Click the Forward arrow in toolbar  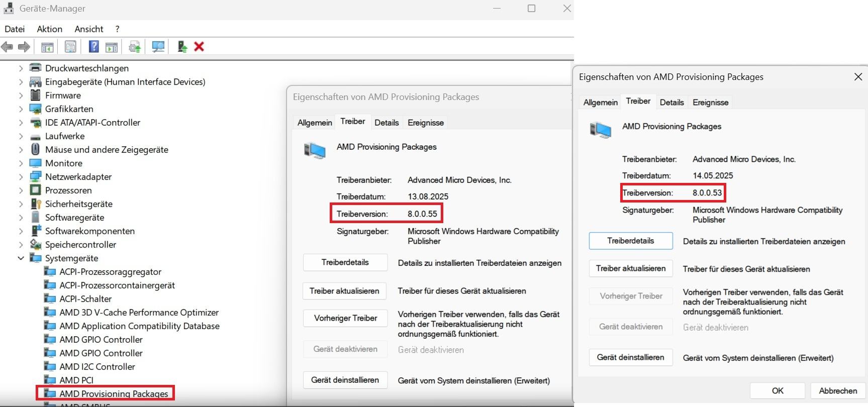pyautogui.click(x=24, y=47)
